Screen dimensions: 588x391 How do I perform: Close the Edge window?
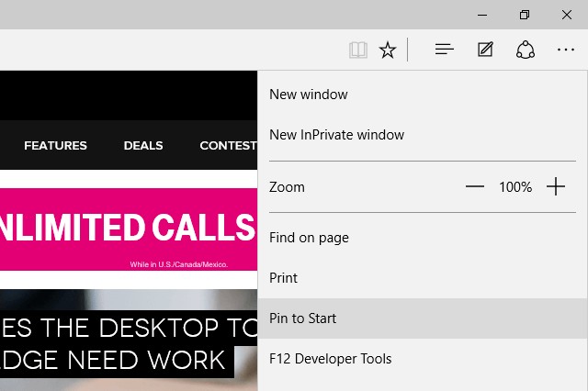point(567,15)
